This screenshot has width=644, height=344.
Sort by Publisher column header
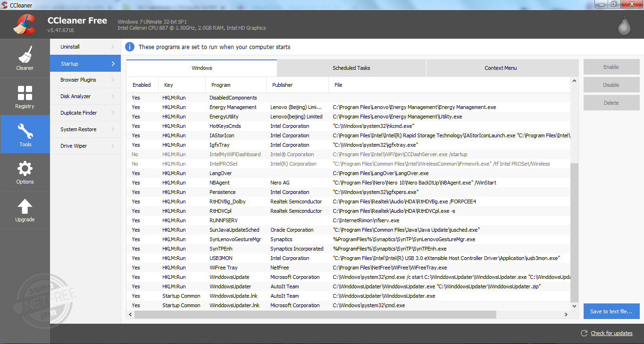[297, 85]
